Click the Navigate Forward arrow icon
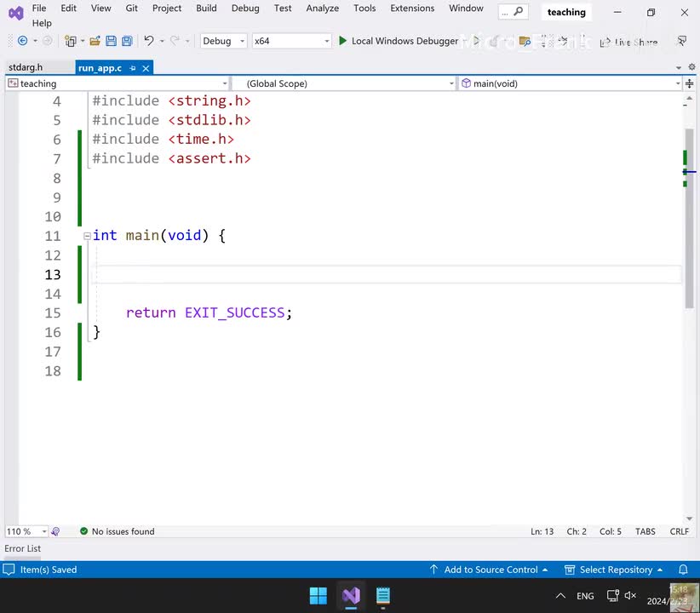Image resolution: width=700 pixels, height=613 pixels. tap(47, 41)
